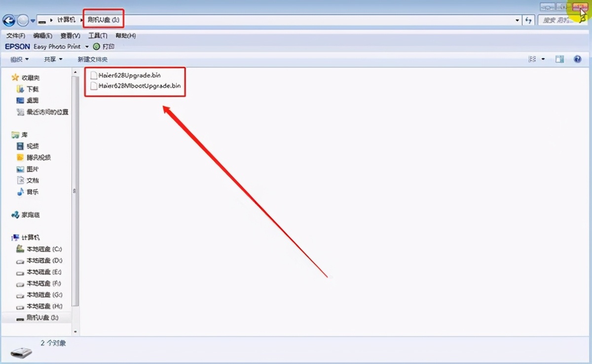The image size is (592, 364).
Task: Open the Videos library
Action: [28, 146]
